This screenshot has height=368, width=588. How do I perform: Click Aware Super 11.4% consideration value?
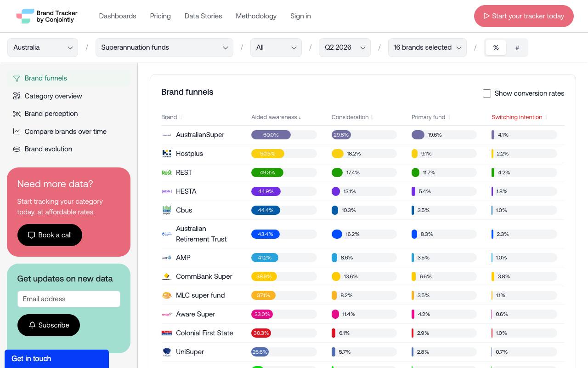tap(349, 314)
